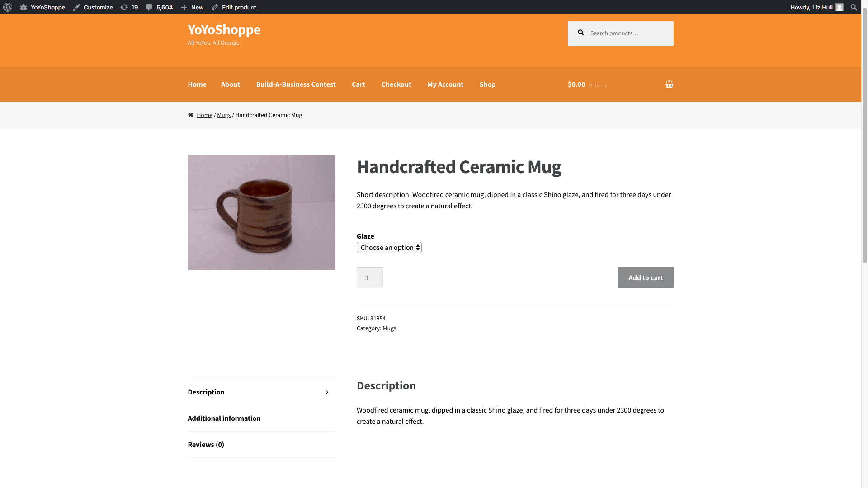Click the WordPress logo in admin bar
Image resolution: width=868 pixels, height=488 pixels.
click(x=8, y=7)
